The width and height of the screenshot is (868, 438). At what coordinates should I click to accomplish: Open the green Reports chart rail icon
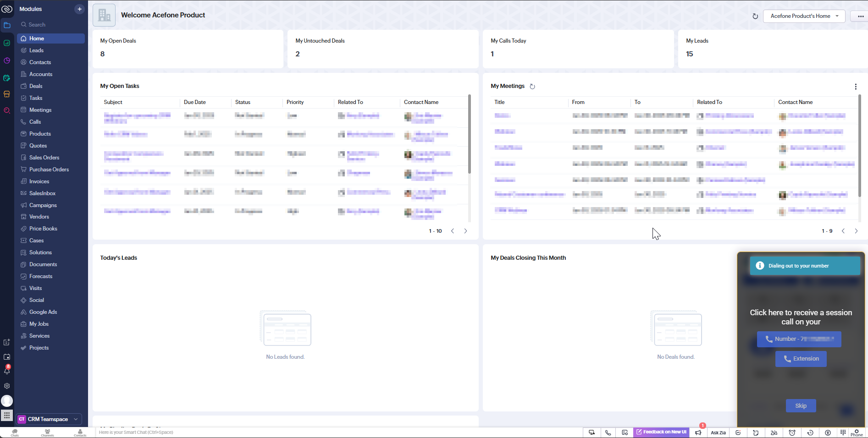click(7, 43)
